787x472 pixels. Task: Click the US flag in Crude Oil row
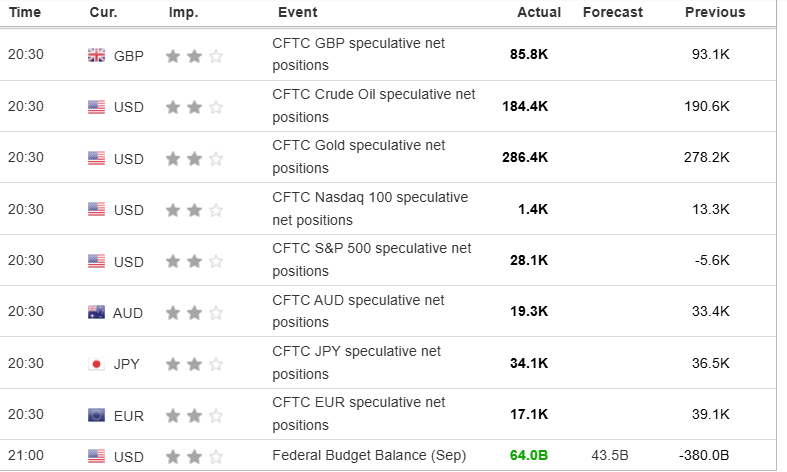point(96,107)
